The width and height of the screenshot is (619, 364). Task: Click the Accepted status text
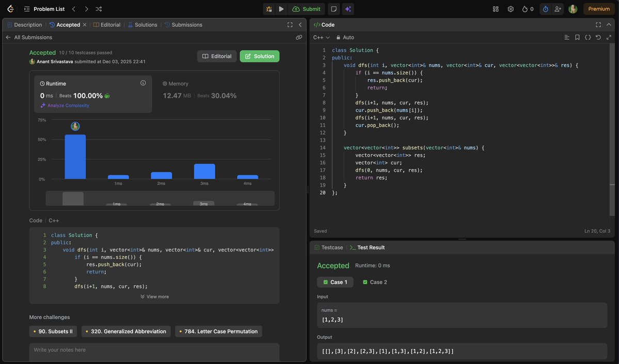(42, 53)
